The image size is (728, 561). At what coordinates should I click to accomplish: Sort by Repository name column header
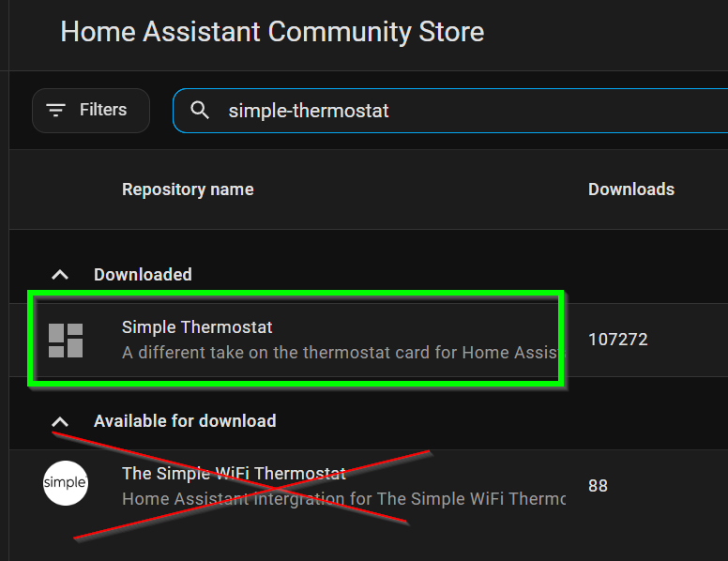[188, 190]
